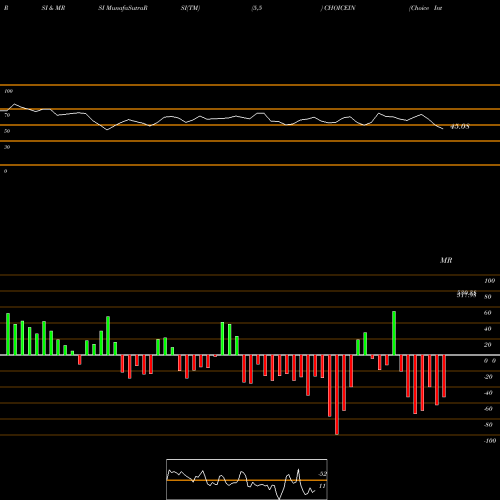Click the tallest red MR bar
This screenshot has width=500, height=500.
click(337, 395)
